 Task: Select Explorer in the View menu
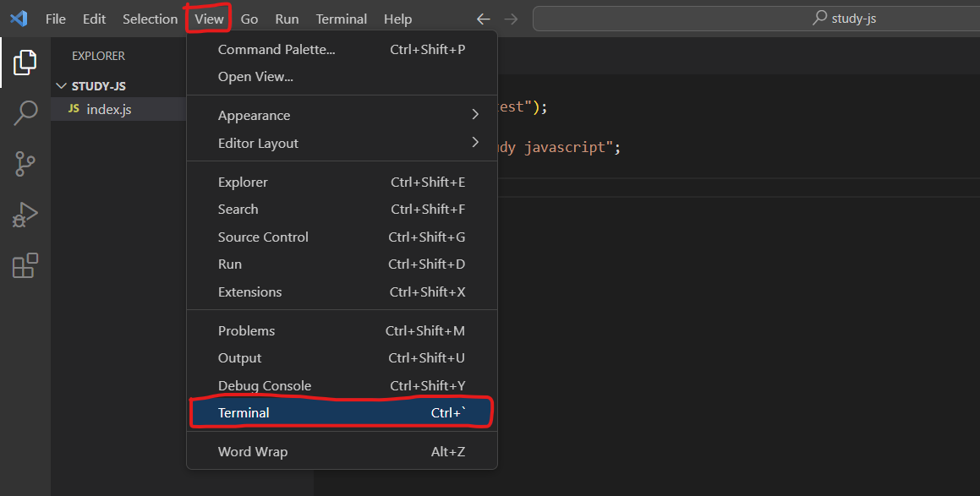[x=342, y=183]
